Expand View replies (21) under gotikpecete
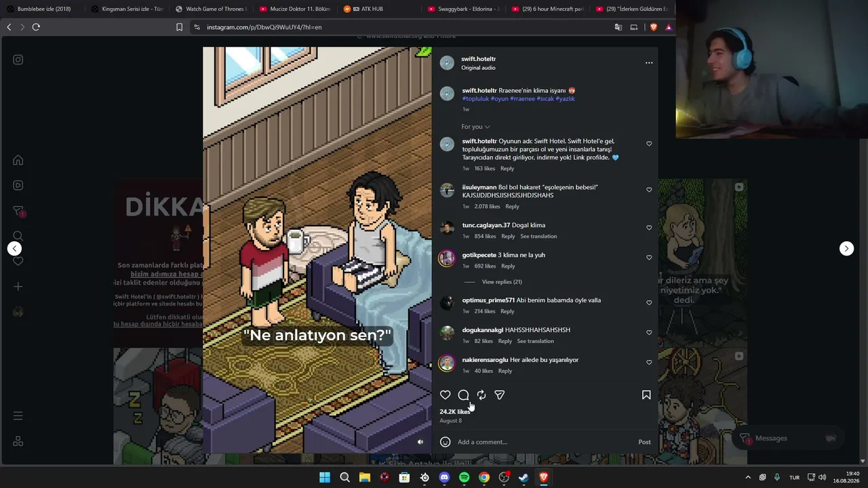 pos(502,282)
